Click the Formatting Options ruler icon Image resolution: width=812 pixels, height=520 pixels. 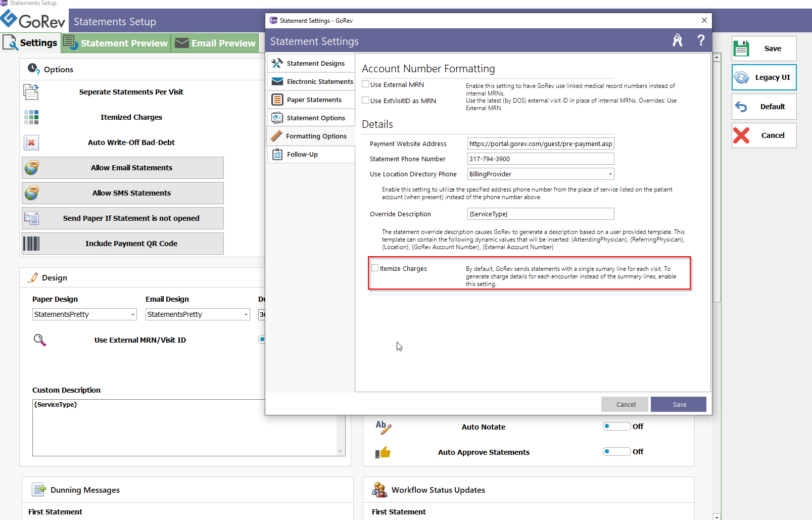click(276, 136)
